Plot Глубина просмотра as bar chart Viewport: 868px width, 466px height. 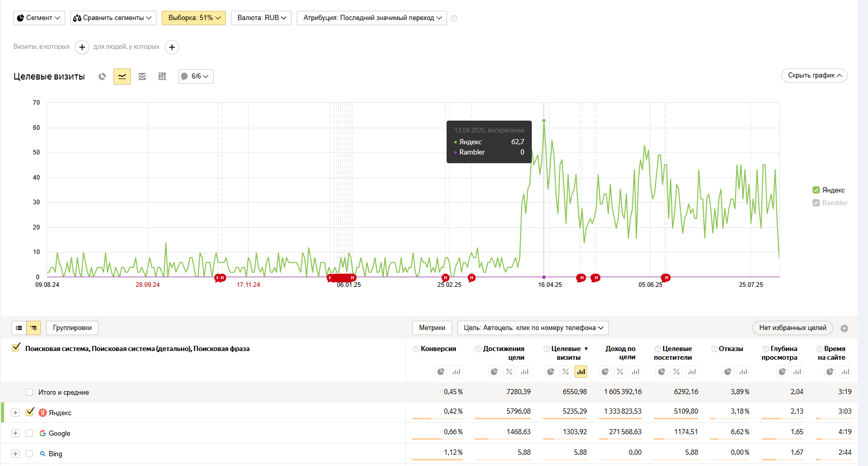pos(797,372)
